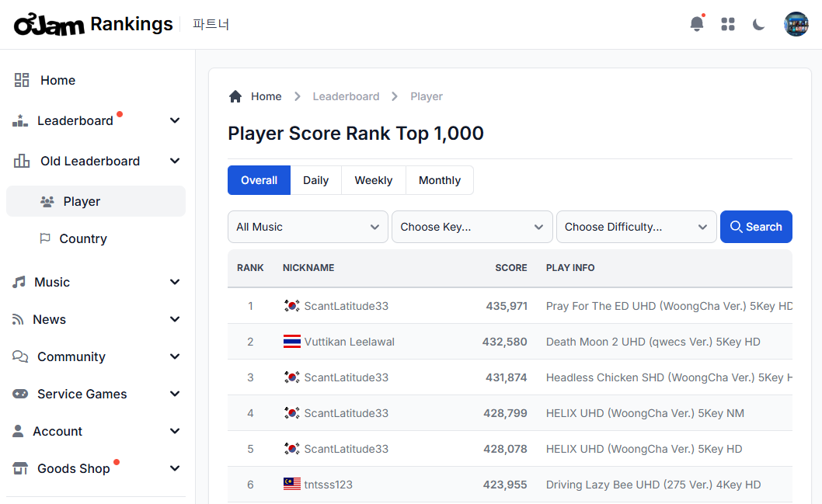
Task: Switch to the Monthly tab
Action: click(439, 180)
